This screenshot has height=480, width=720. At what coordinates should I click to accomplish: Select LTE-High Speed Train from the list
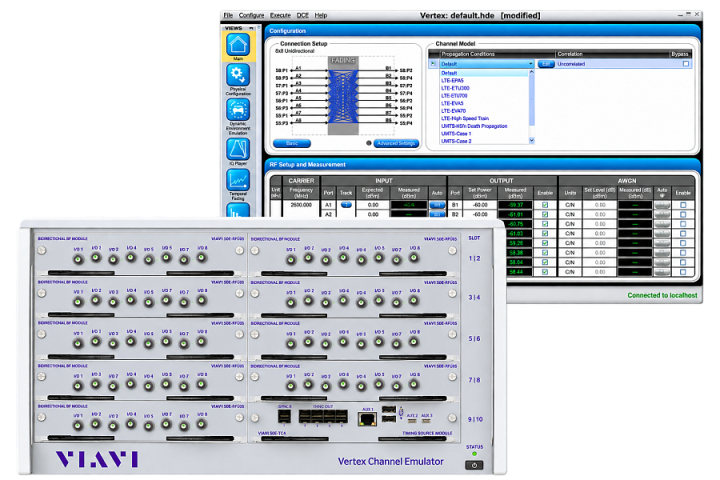click(484, 119)
